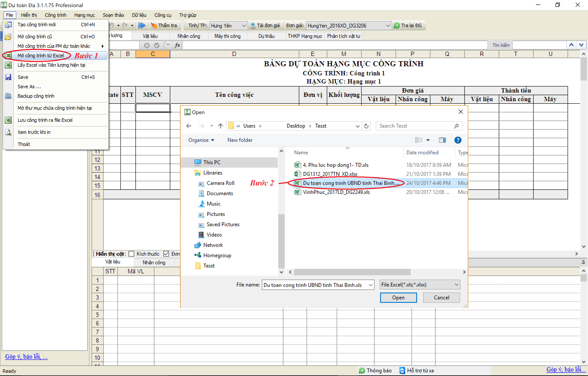Select the VinhPhuc_2017LD_DG2249.xls file
Viewport: 588px width, 376px height.
pyautogui.click(x=336, y=192)
